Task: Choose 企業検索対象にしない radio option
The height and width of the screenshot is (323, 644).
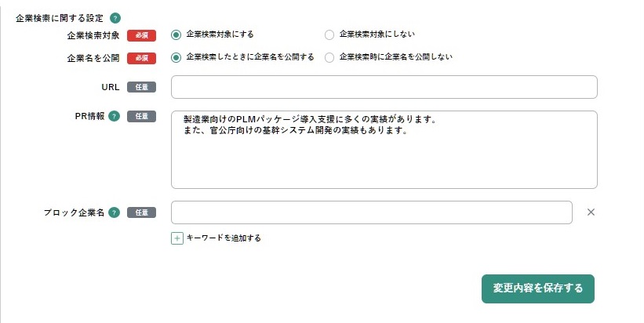Action: click(x=329, y=34)
